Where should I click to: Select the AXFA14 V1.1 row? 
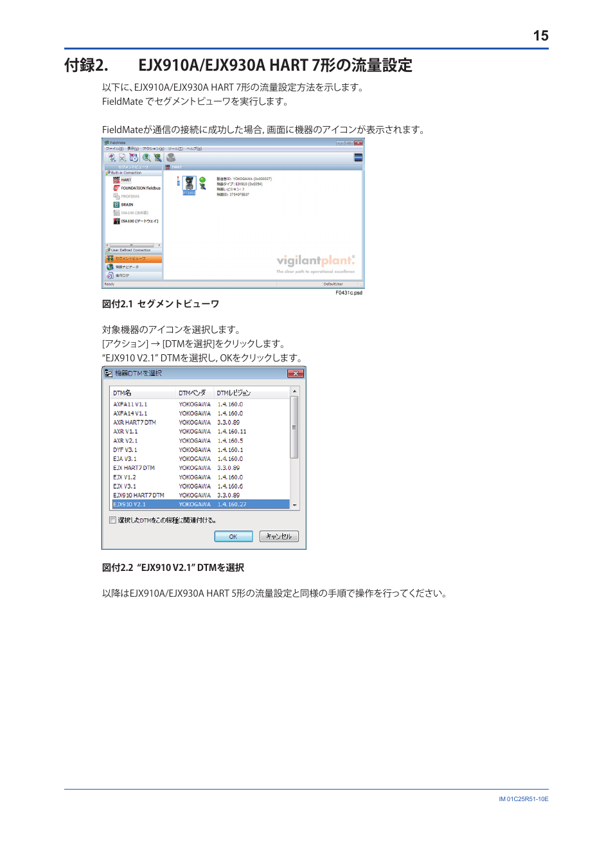click(x=200, y=413)
